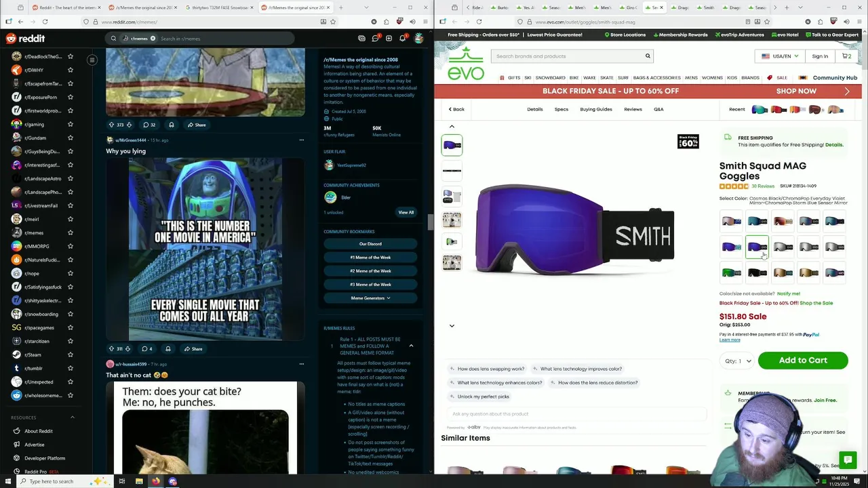Toggle the star beside r/nope
868x488 pixels.
click(71, 273)
